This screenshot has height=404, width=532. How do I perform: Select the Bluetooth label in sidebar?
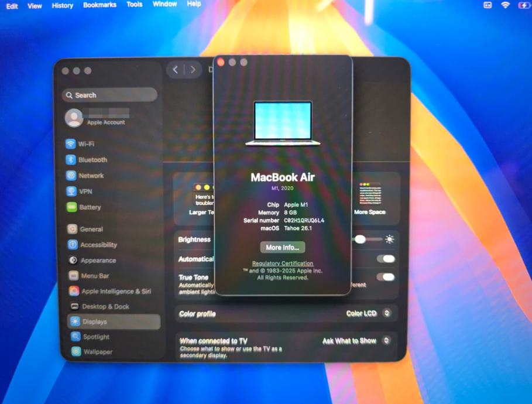tap(92, 160)
